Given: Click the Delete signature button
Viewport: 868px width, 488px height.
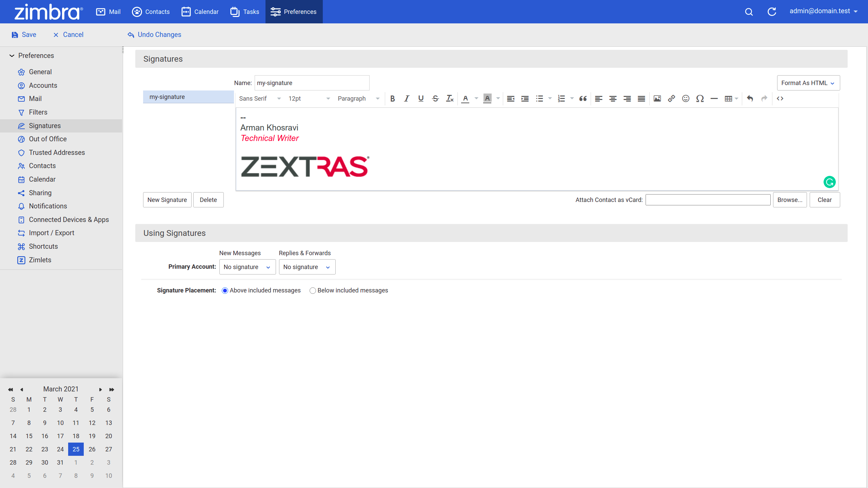Looking at the screenshot, I should 208,200.
